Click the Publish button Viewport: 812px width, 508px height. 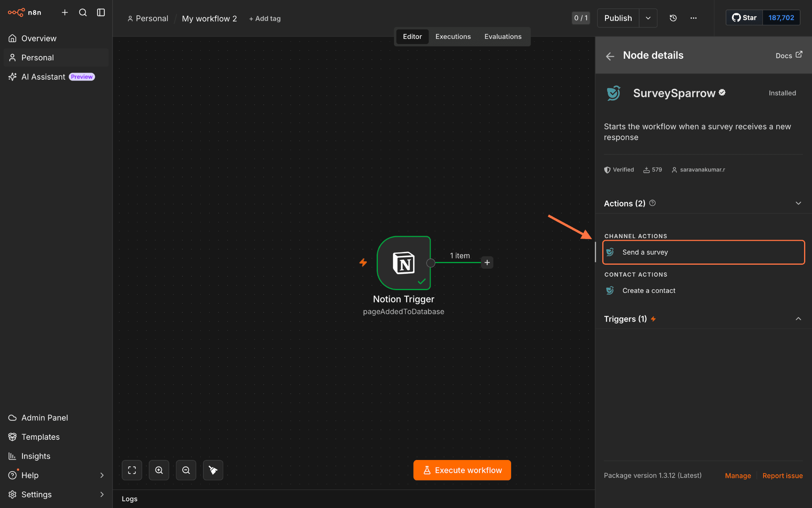pyautogui.click(x=618, y=18)
